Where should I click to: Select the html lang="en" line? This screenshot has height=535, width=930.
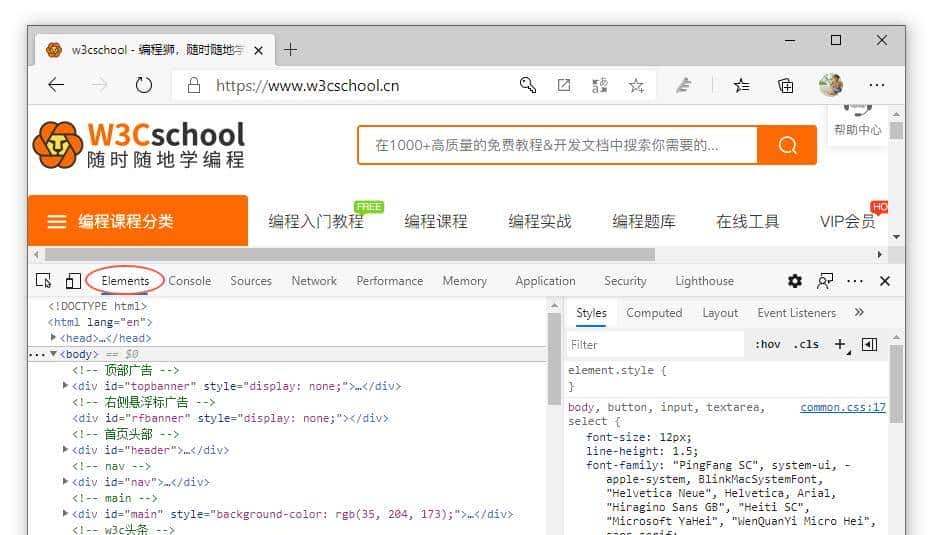click(x=100, y=322)
